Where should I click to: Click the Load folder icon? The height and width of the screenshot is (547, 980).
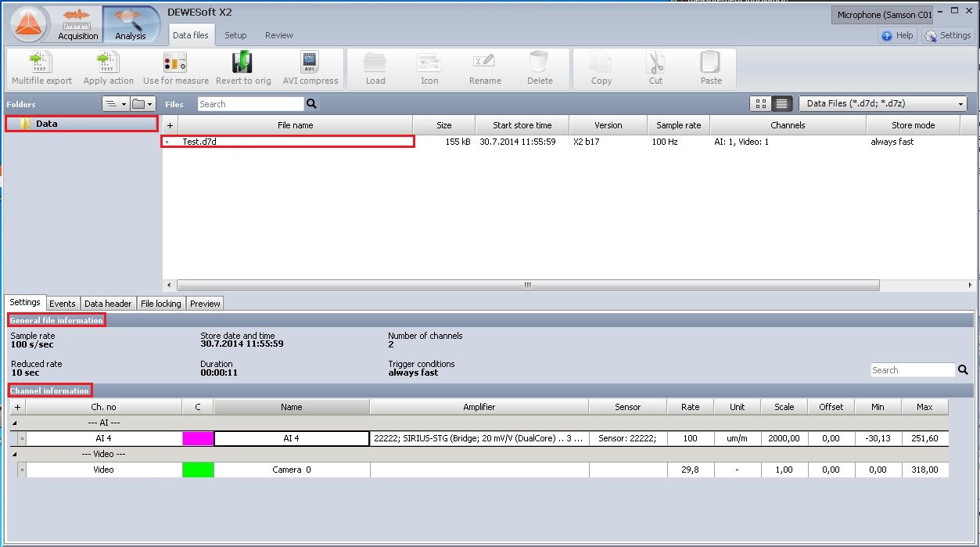point(375,69)
